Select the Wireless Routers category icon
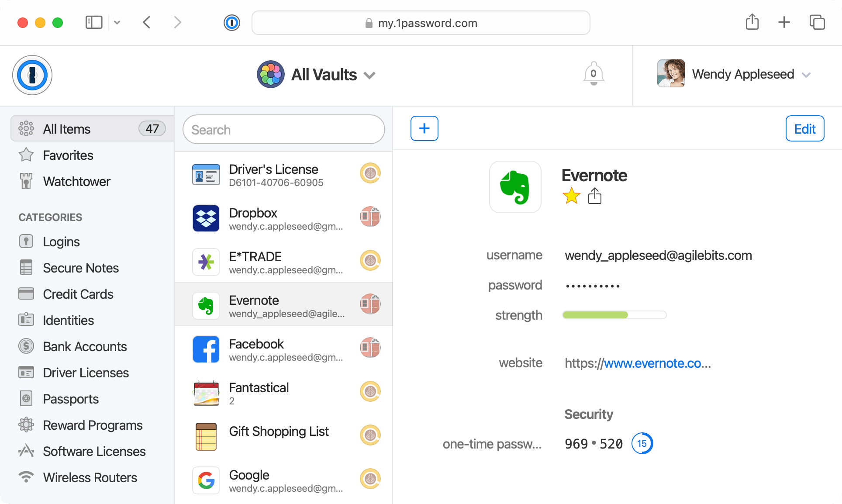Screen dimensions: 842x504 pos(27,477)
